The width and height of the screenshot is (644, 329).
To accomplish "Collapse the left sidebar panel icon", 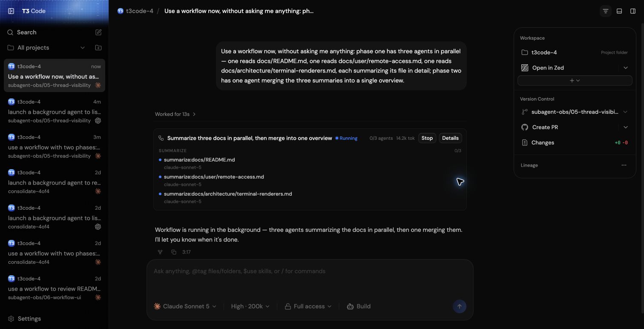I will [x=11, y=11].
